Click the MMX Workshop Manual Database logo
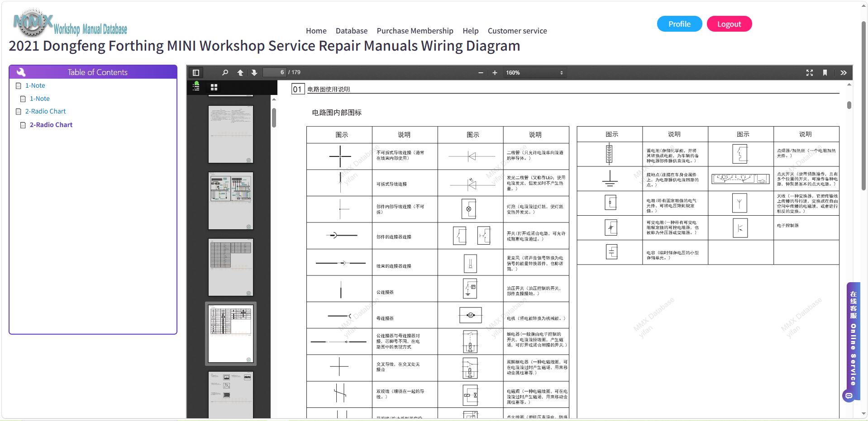The image size is (868, 421). (x=70, y=23)
